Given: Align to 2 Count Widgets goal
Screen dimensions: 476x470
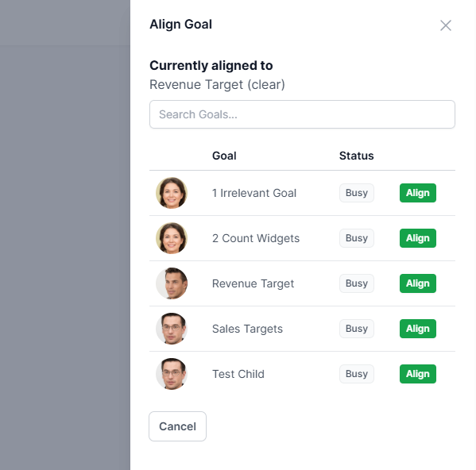Looking at the screenshot, I should click(418, 238).
